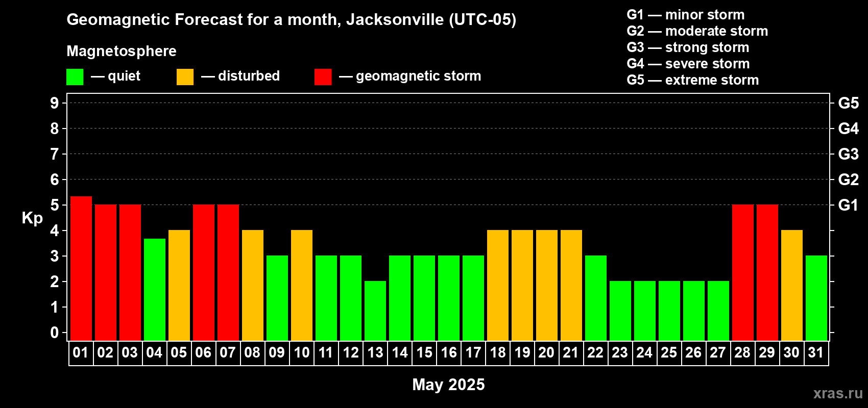Click date label 12 on the x-axis
Image resolution: width=868 pixels, height=408 pixels.
[x=351, y=353]
